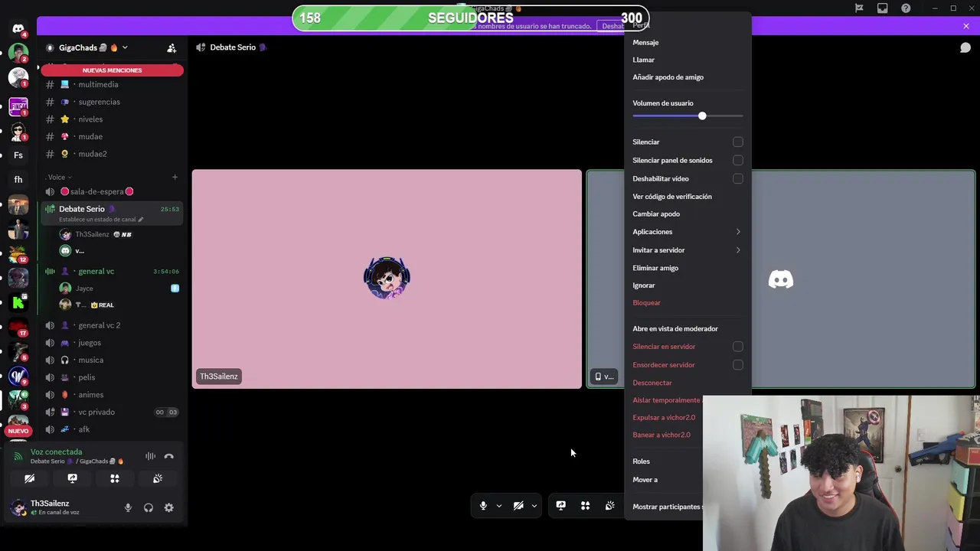
Task: Launch activities from the voice connected panel
Action: point(115,478)
